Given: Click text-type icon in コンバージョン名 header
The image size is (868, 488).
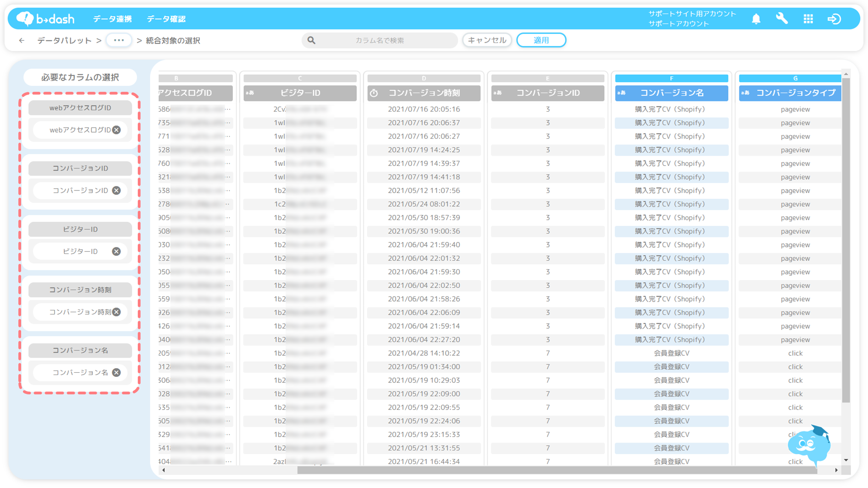Looking at the screenshot, I should click(x=621, y=93).
